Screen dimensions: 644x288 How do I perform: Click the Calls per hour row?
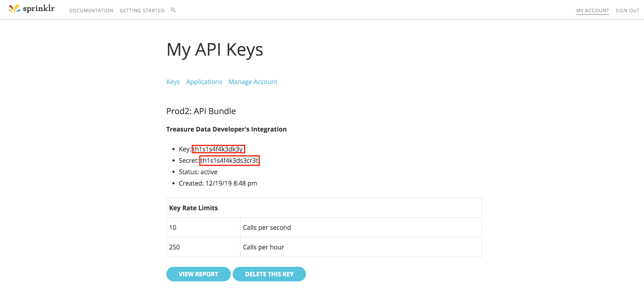point(263,247)
